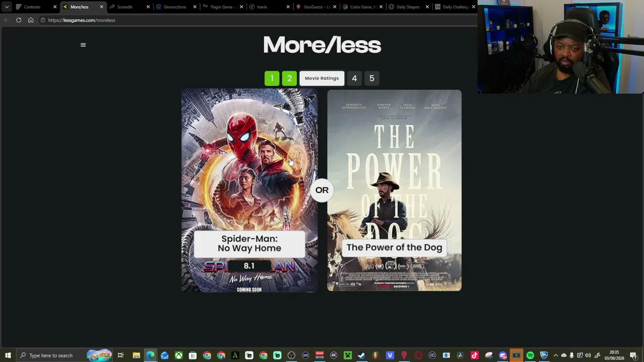This screenshot has height=362, width=644.
Task: Select round 1 green button
Action: click(272, 78)
